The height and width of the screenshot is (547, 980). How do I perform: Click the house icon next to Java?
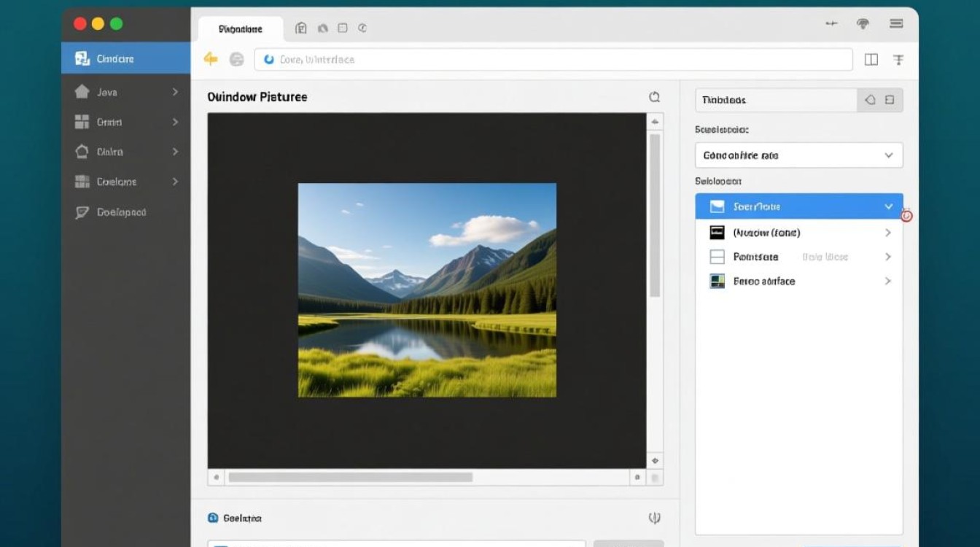click(82, 93)
